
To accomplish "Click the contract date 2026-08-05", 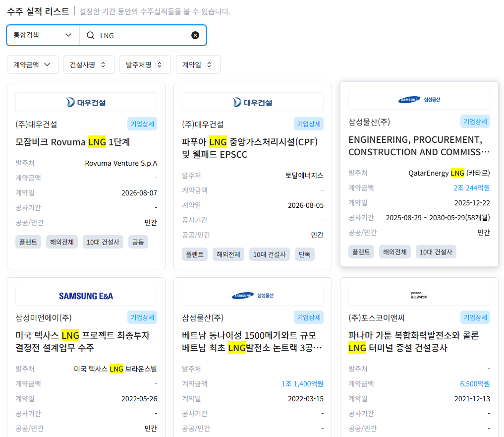I will (x=306, y=205).
